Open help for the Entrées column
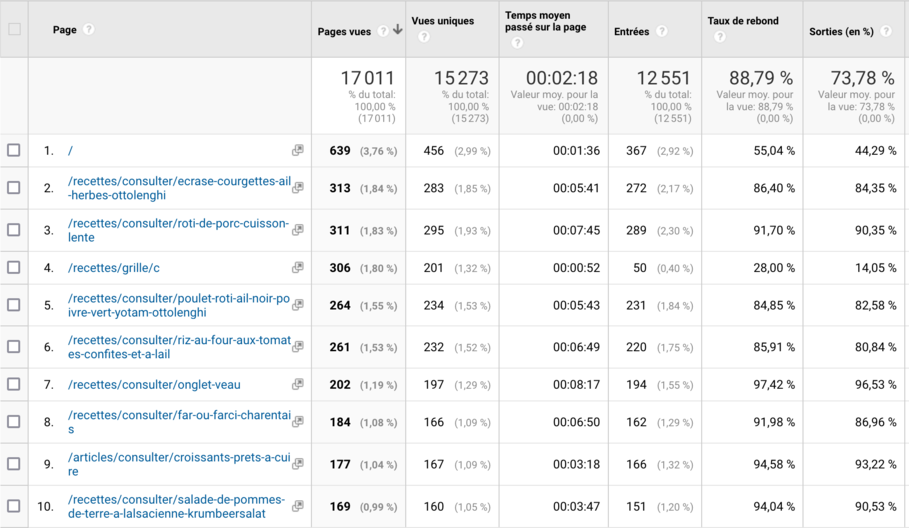 point(661,31)
